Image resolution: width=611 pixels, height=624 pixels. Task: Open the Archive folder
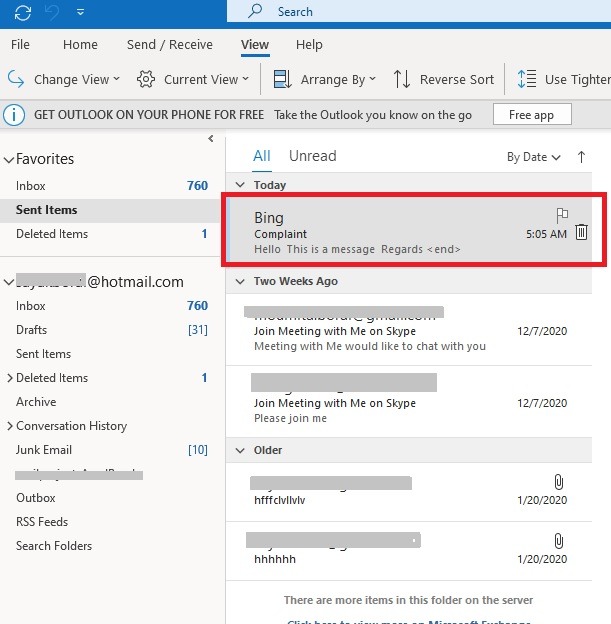pyautogui.click(x=109, y=402)
